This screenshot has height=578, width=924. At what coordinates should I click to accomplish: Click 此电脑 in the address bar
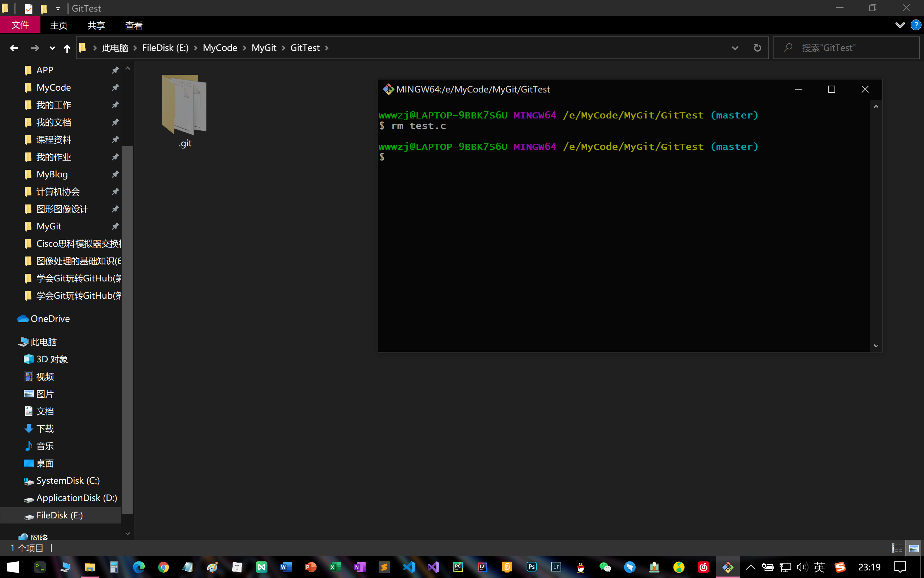pos(115,48)
